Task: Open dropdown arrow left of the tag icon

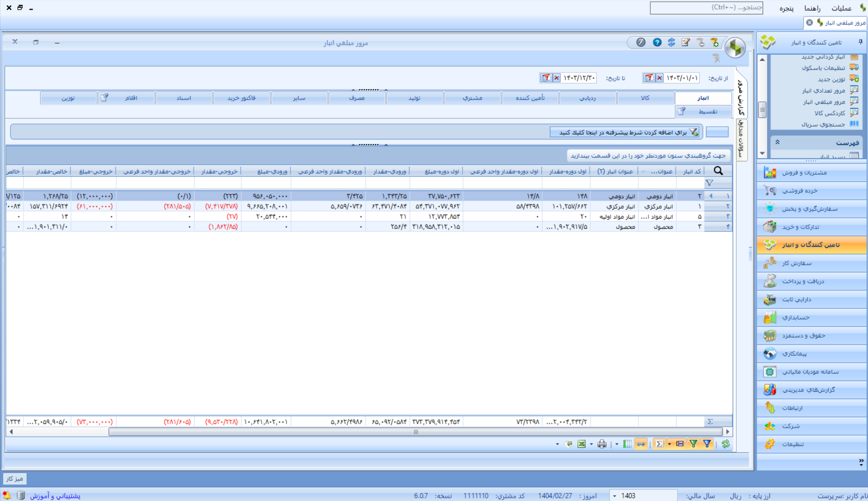Action: tap(557, 444)
